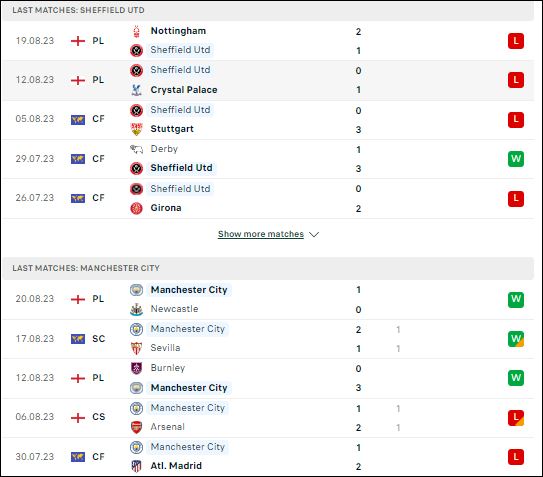Click the Newcastle club crest icon
543x477 pixels.
pyautogui.click(x=136, y=309)
